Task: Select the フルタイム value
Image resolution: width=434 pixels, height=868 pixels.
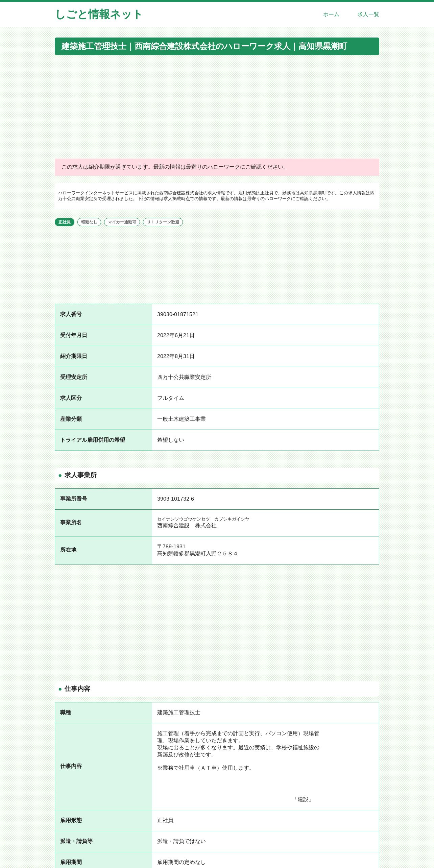Action: [x=171, y=398]
